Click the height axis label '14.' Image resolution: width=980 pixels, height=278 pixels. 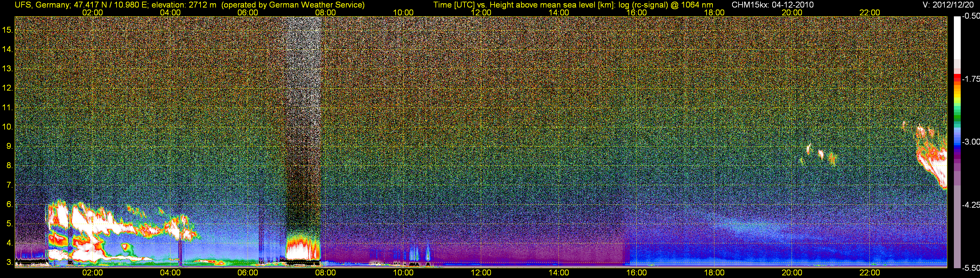click(7, 49)
